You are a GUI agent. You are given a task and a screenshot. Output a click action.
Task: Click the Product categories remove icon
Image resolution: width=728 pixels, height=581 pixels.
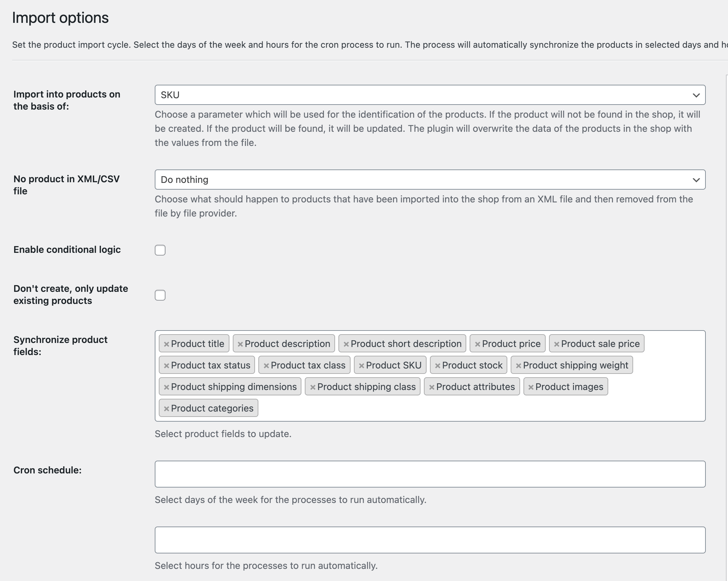pos(166,408)
